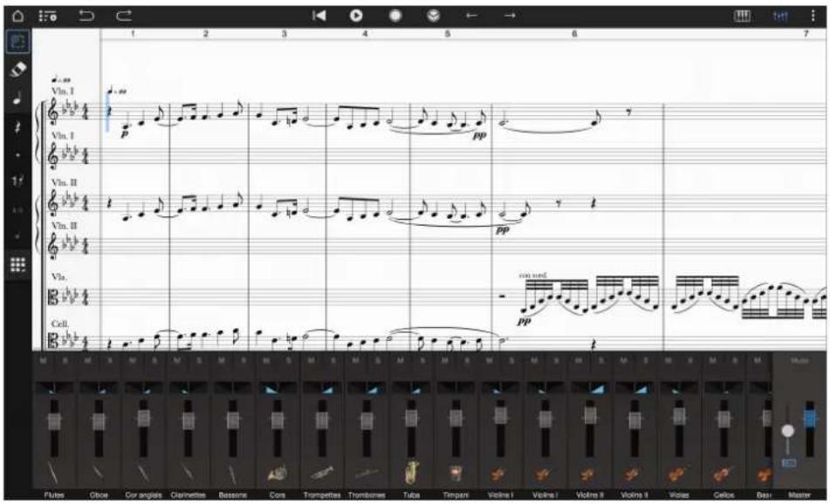Click the Cors volume fader
The width and height of the screenshot is (830, 504).
278,421
